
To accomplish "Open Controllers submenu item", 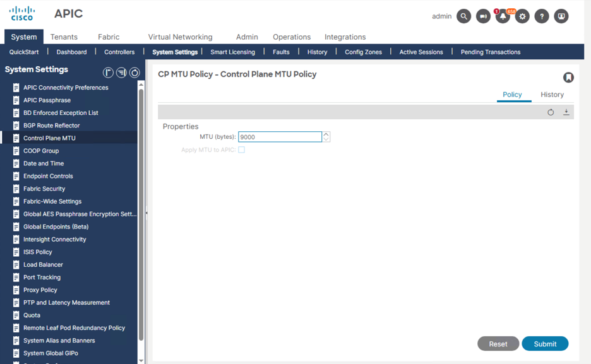I will tap(119, 52).
